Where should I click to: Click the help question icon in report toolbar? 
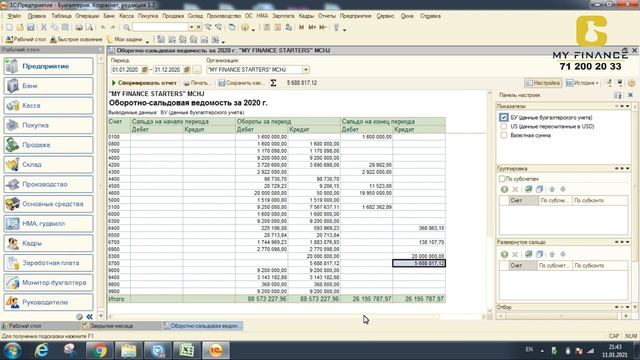pyautogui.click(x=631, y=83)
